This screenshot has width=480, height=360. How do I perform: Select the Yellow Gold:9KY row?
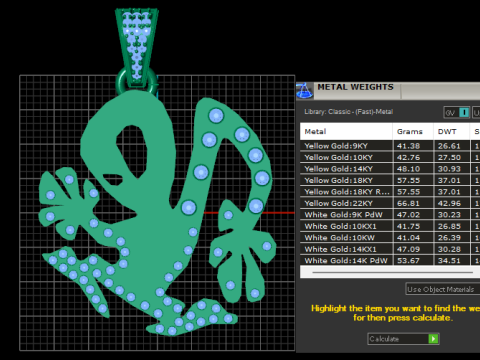pos(390,146)
